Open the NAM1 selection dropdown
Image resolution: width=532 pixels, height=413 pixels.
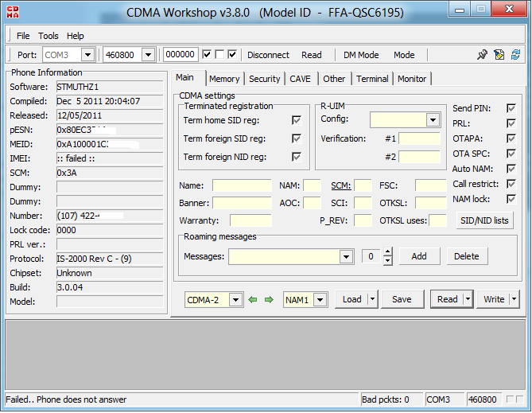pos(320,300)
